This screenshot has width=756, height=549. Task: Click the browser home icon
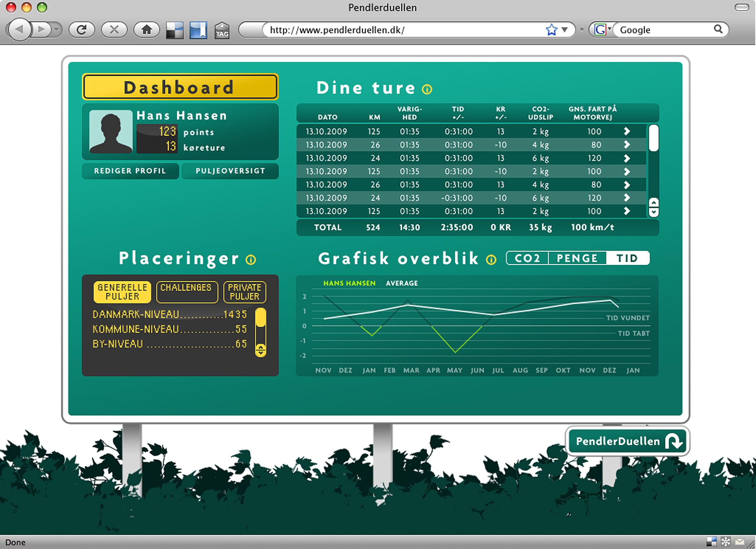tap(146, 30)
